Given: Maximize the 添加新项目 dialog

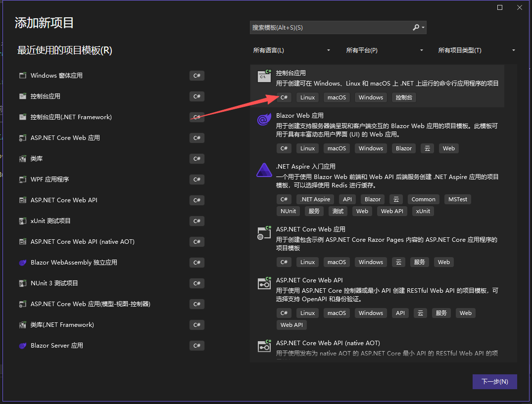Looking at the screenshot, I should pyautogui.click(x=500, y=7).
